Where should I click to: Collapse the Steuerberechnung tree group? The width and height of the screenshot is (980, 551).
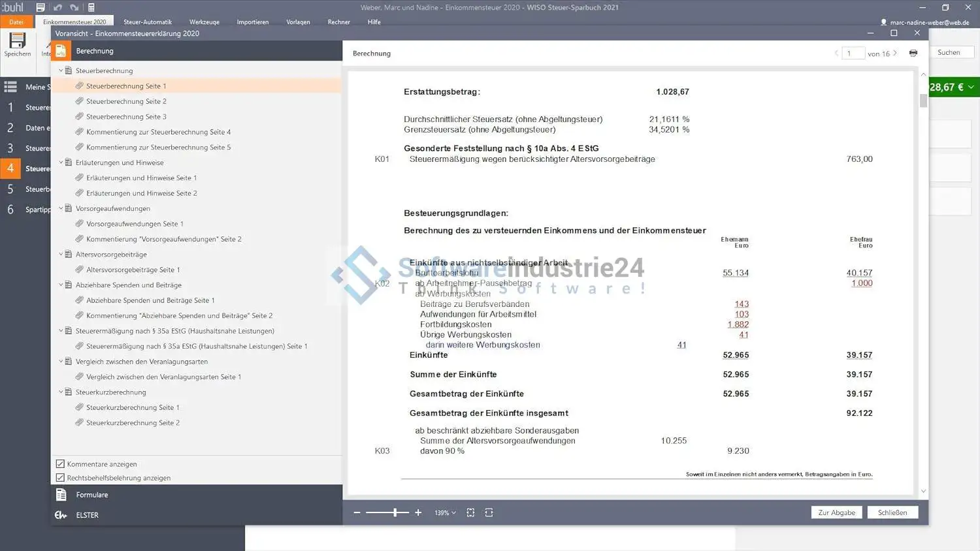pyautogui.click(x=61, y=71)
